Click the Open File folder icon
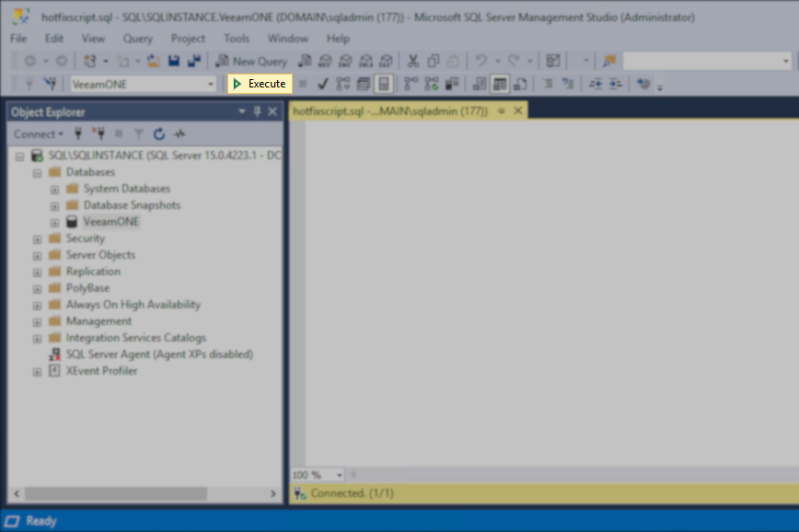Image resolution: width=799 pixels, height=532 pixels. click(154, 61)
